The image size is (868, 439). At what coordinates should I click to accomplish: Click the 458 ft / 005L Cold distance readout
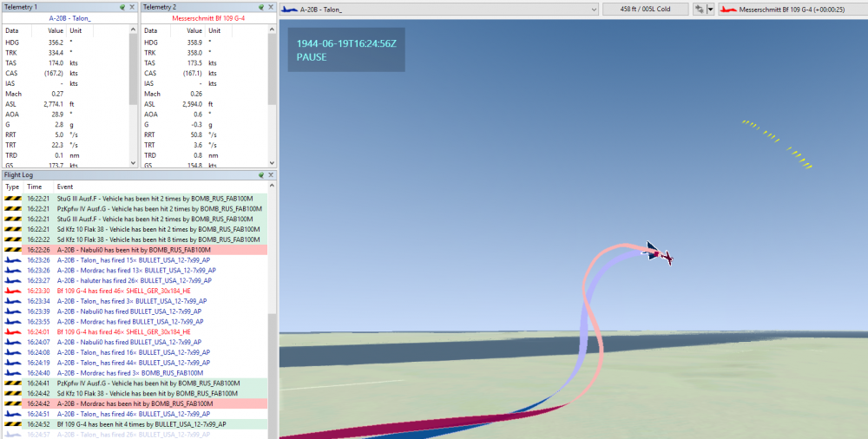(646, 9)
